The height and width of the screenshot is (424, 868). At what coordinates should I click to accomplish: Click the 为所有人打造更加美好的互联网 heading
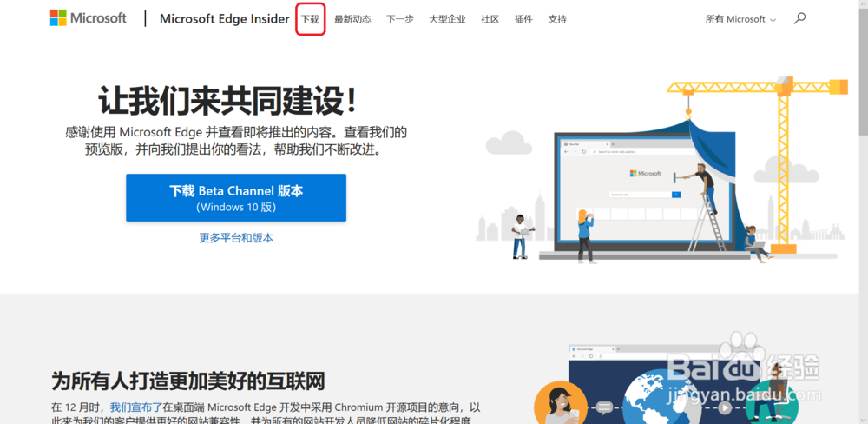(187, 381)
